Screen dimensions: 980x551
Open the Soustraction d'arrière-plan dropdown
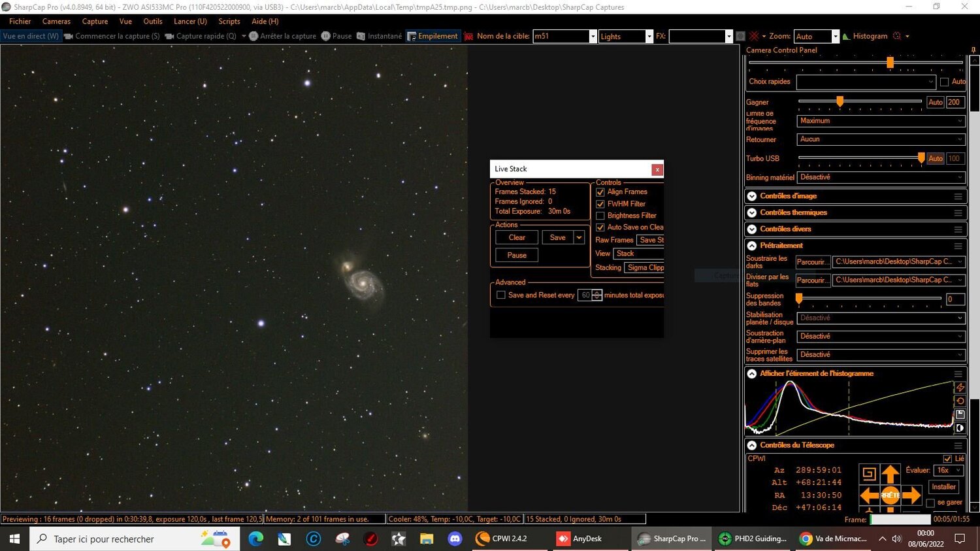click(881, 336)
